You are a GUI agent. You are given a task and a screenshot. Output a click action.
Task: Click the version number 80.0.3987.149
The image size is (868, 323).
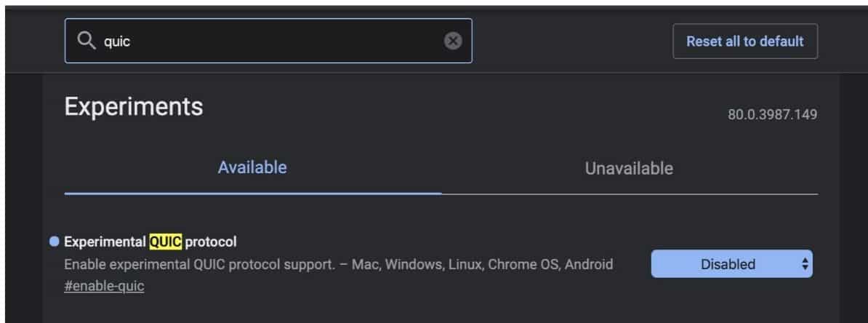(772, 114)
